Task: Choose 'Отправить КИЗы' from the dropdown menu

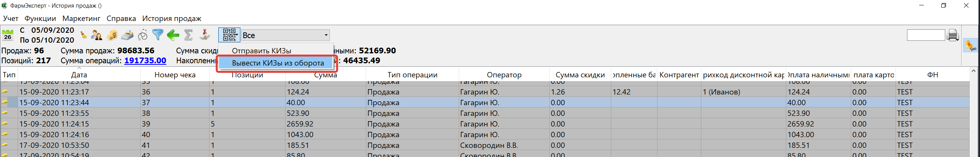Action: coord(261,51)
